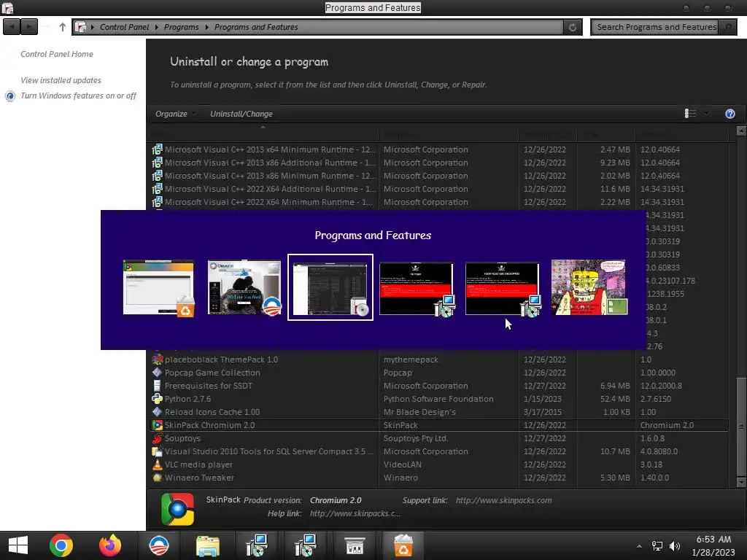Click scrollbar up arrow of program list
The width and height of the screenshot is (747, 560).
coord(741,131)
